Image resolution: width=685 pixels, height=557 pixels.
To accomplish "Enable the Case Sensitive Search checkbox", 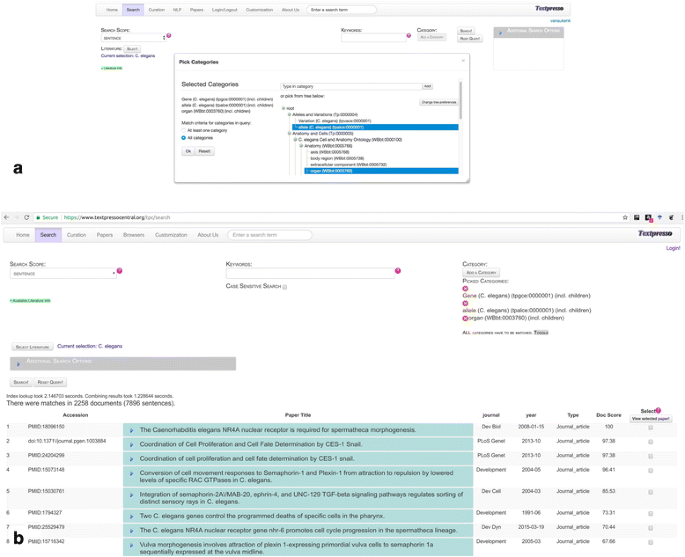I will coord(285,287).
